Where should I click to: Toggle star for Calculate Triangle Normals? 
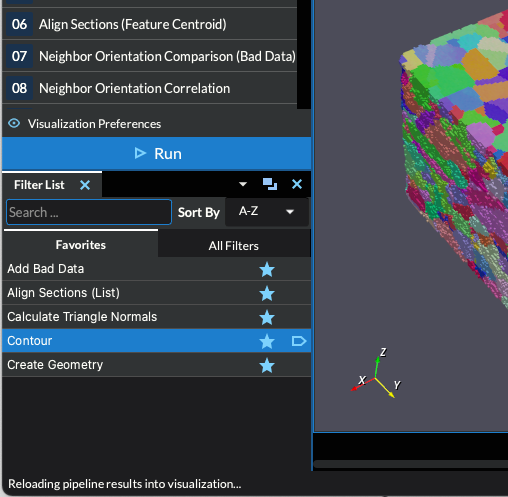267,317
